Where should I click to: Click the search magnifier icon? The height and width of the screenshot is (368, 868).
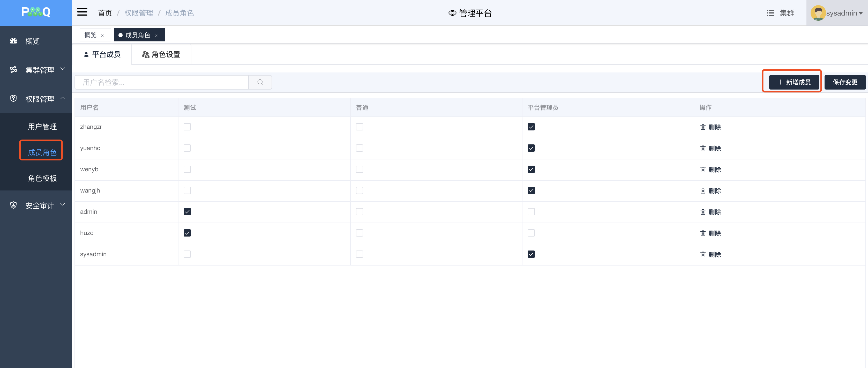(260, 82)
